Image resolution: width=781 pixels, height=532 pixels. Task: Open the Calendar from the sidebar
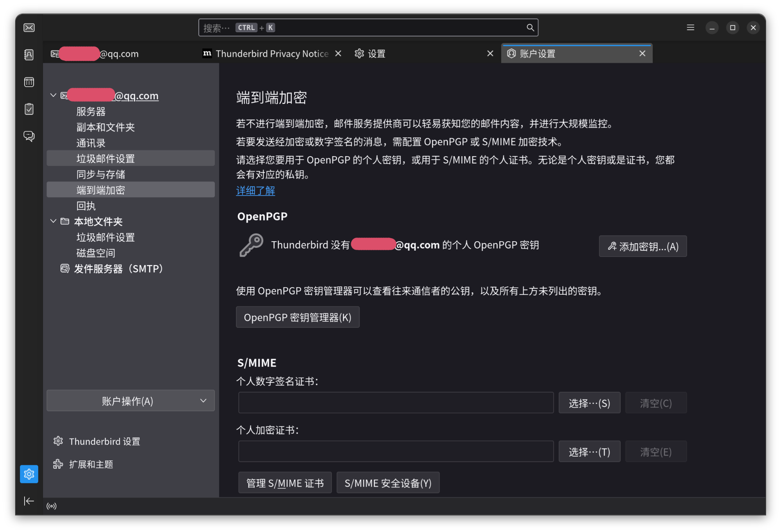pos(29,82)
